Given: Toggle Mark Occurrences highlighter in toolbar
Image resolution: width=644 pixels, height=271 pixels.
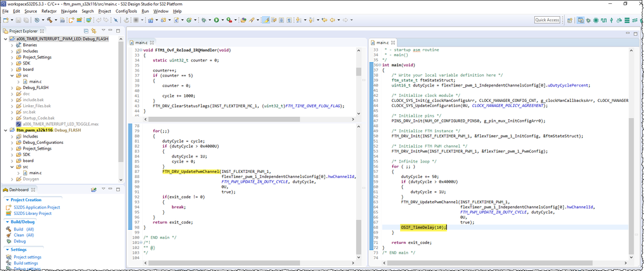Looking at the screenshot, I should (x=267, y=20).
